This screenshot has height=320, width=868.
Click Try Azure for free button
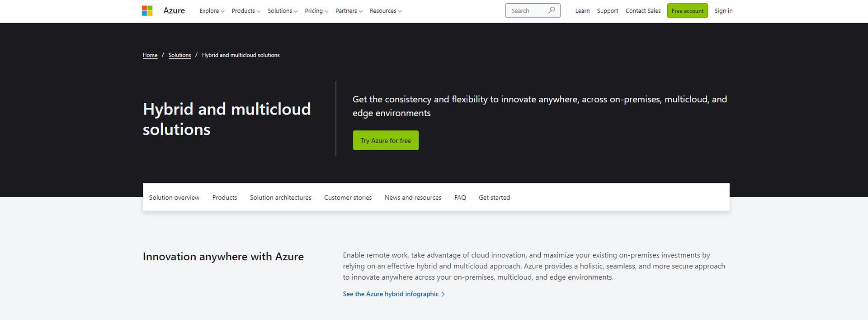[x=386, y=140]
